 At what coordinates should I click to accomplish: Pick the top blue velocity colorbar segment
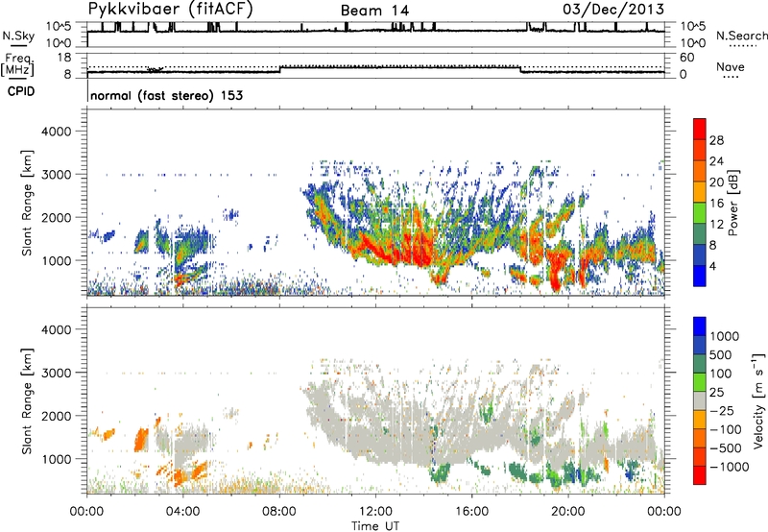tap(700, 326)
